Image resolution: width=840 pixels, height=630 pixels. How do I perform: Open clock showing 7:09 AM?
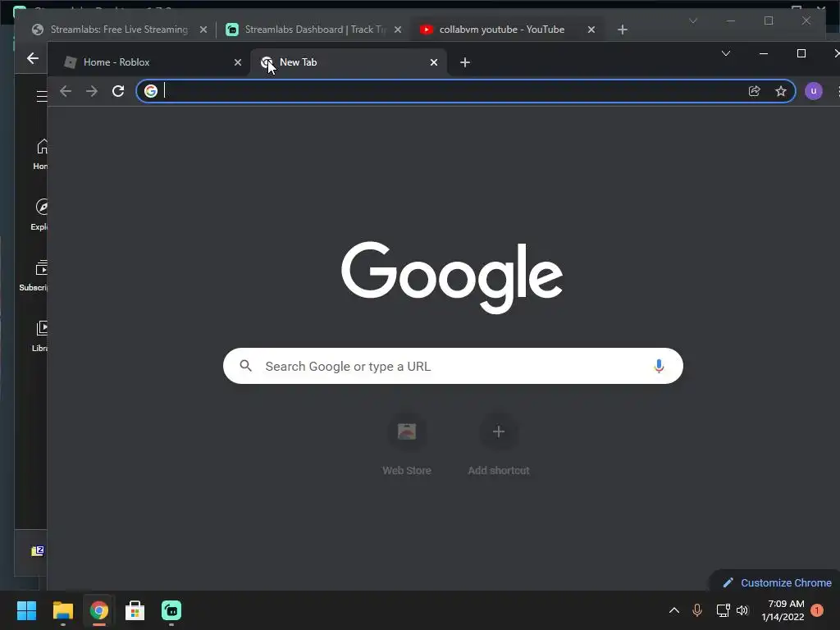pyautogui.click(x=783, y=610)
